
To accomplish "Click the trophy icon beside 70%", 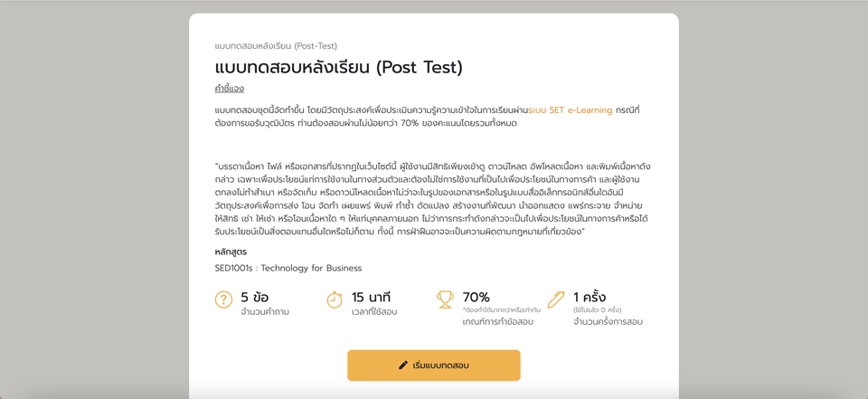I will click(445, 299).
